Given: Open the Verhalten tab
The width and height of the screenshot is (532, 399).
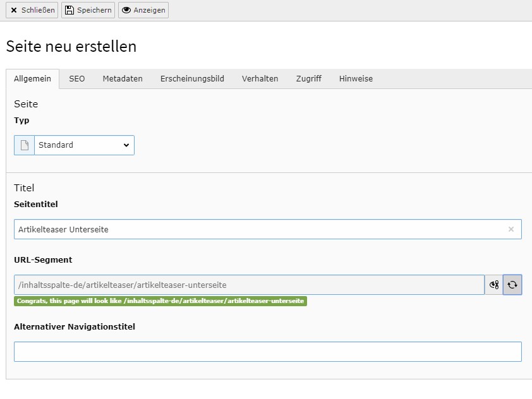Looking at the screenshot, I should 260,79.
